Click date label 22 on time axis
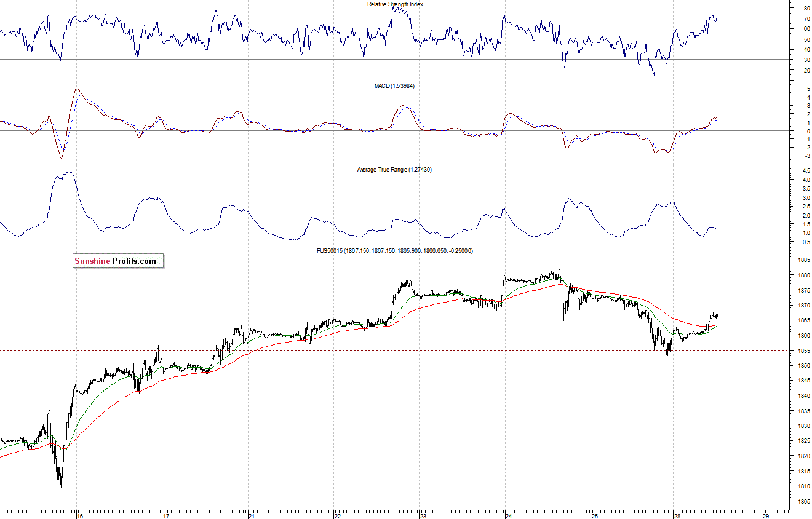 click(338, 515)
